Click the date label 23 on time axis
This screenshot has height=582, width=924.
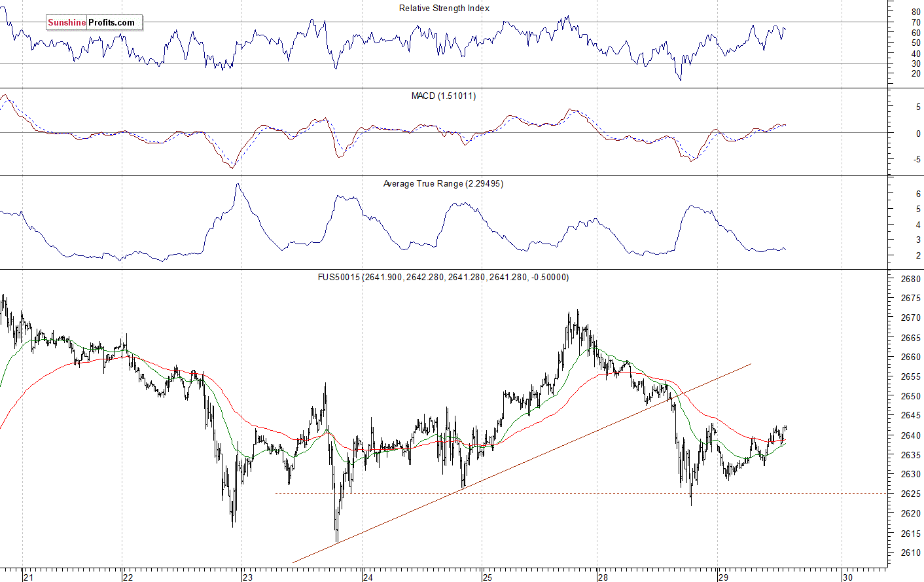coord(247,577)
